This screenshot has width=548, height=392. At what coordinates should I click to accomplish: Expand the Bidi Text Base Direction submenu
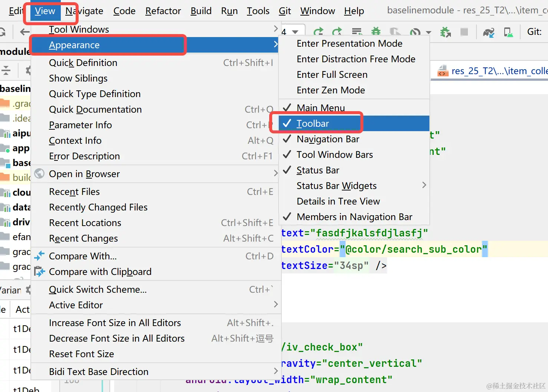pyautogui.click(x=155, y=372)
